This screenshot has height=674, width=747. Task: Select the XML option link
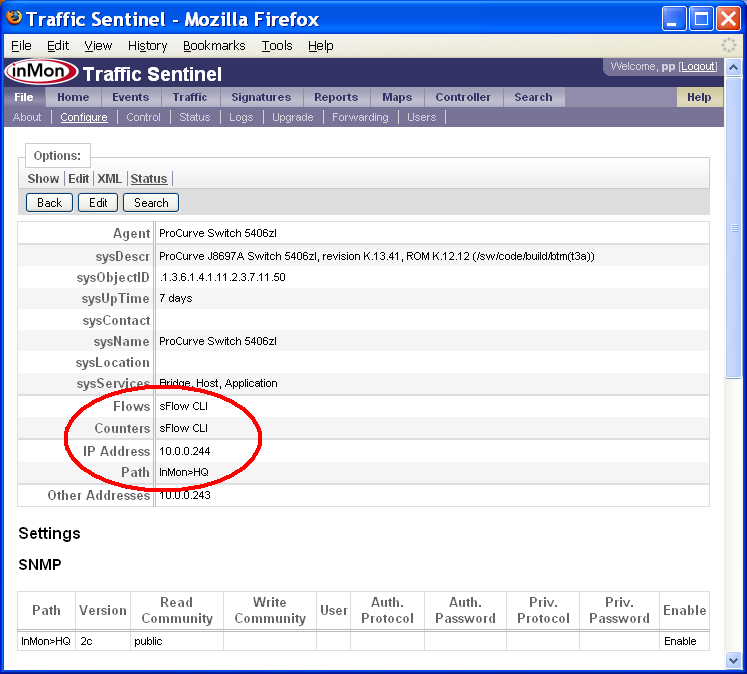point(109,178)
